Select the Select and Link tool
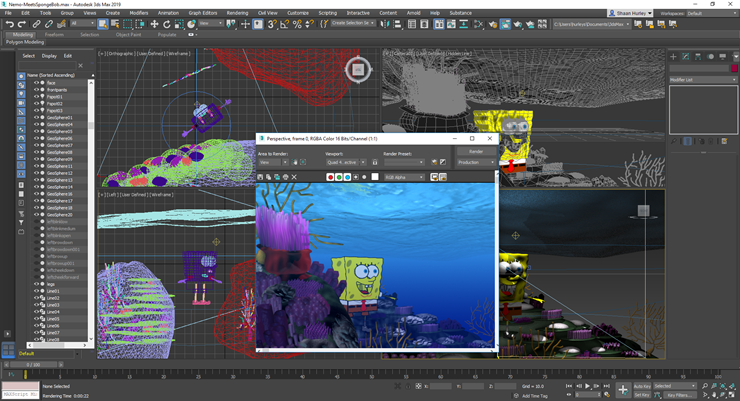This screenshot has height=401, width=740. [x=36, y=24]
